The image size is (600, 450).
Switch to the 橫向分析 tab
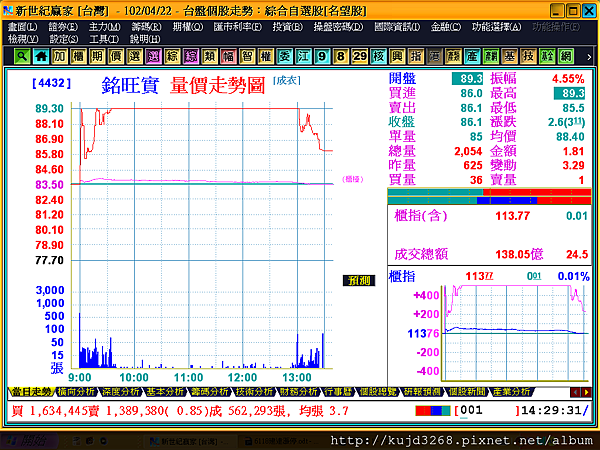76,392
